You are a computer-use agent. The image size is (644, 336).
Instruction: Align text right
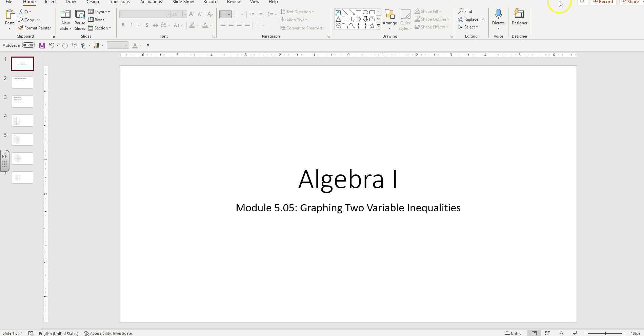coord(239,25)
